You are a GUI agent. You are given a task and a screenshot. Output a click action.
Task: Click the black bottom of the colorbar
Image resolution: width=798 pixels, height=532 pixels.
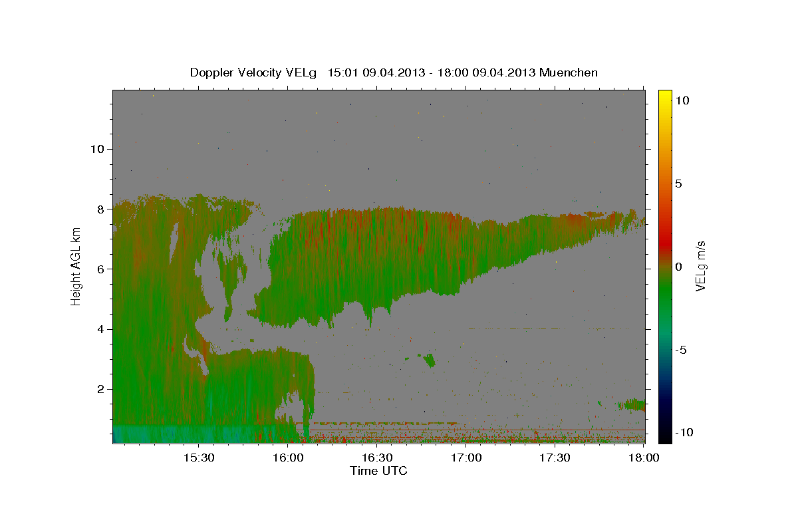click(x=664, y=436)
